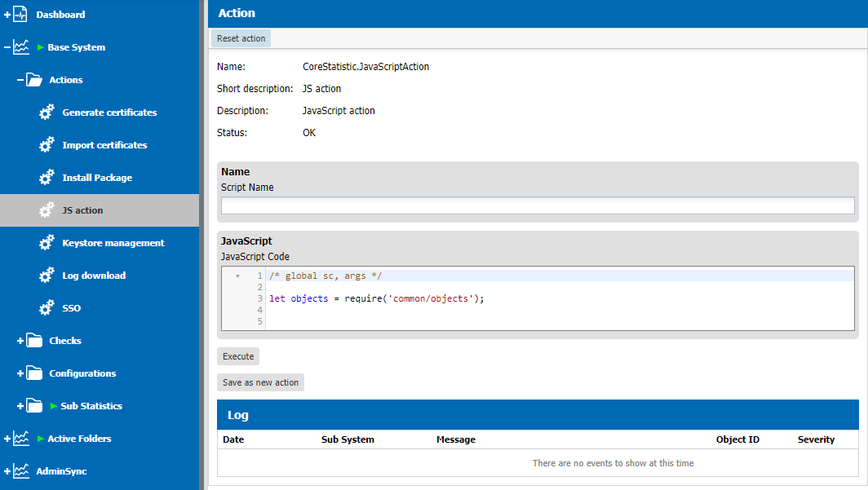Viewport: 868px width, 490px height.
Task: Click the Generate certificates gear icon
Action: tap(46, 113)
